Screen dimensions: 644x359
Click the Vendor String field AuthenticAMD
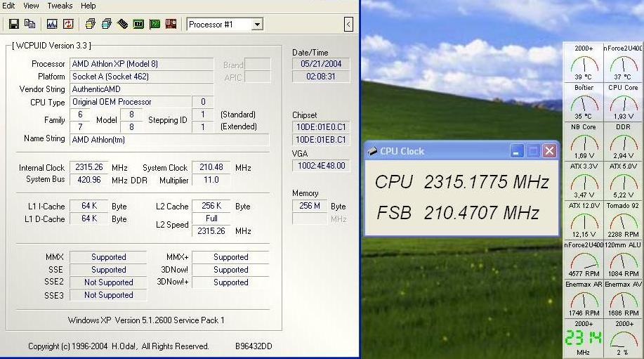click(x=142, y=89)
